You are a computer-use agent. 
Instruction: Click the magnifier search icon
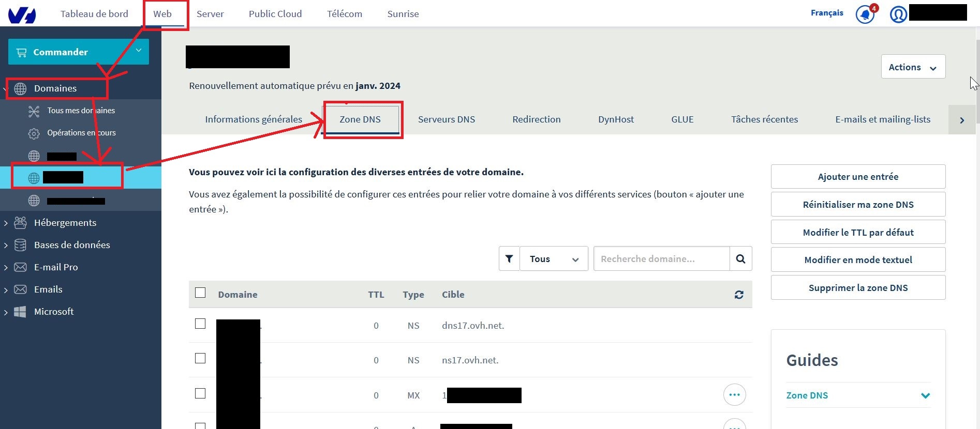740,259
